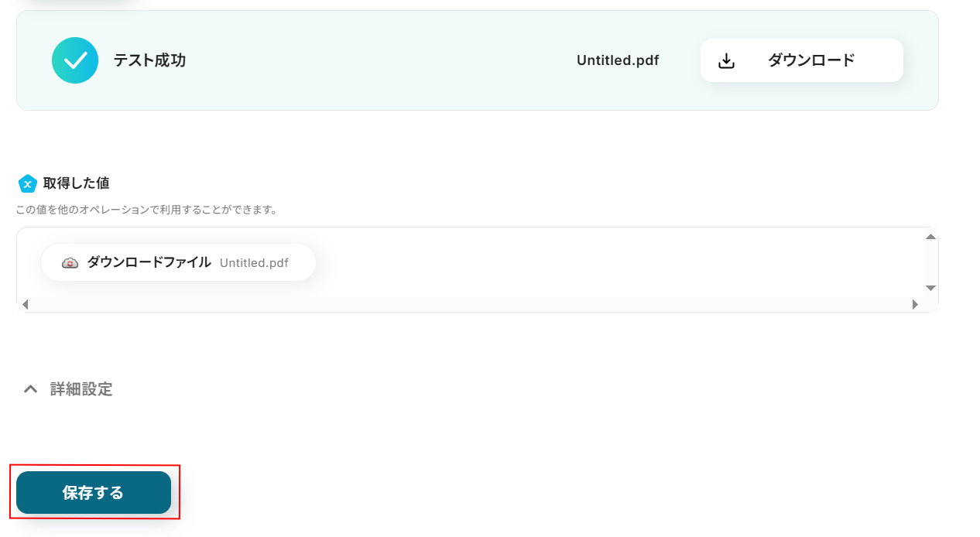
Task: Click the Untitled.pdf text inside the chip
Action: coord(254,263)
